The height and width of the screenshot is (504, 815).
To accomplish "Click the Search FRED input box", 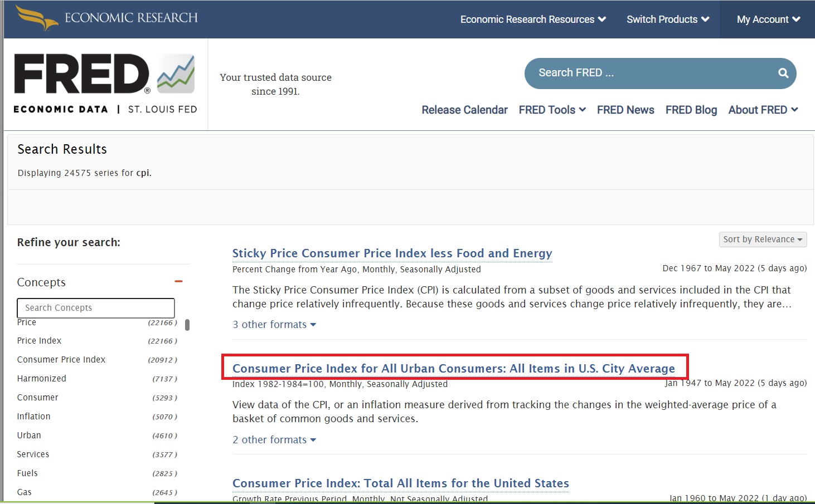I will click(647, 74).
